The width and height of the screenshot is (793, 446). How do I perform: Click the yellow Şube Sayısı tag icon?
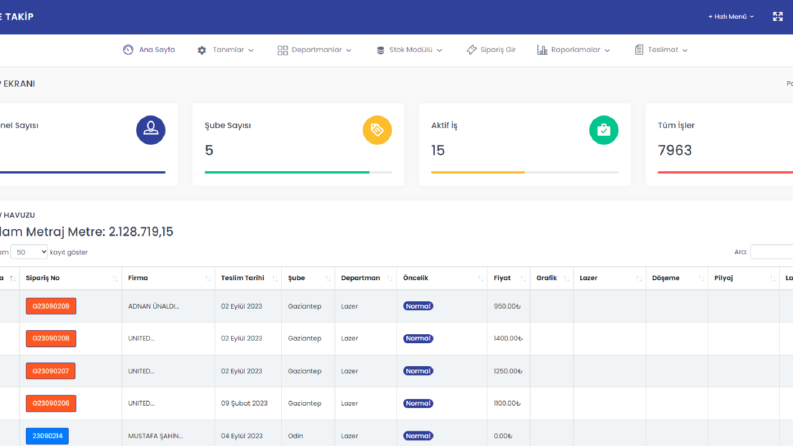click(x=377, y=130)
